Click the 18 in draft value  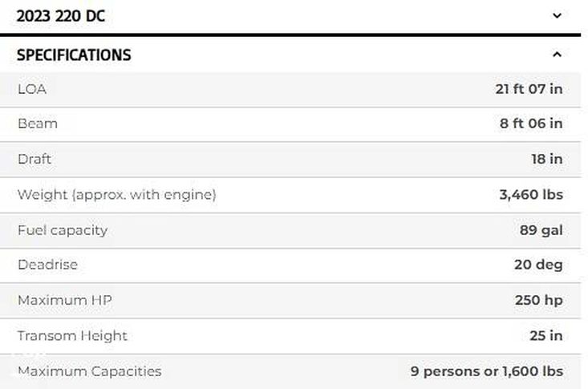tap(546, 160)
